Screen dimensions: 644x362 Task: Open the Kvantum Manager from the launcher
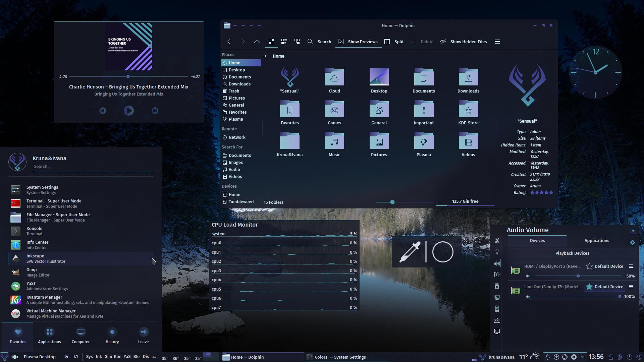point(44,300)
